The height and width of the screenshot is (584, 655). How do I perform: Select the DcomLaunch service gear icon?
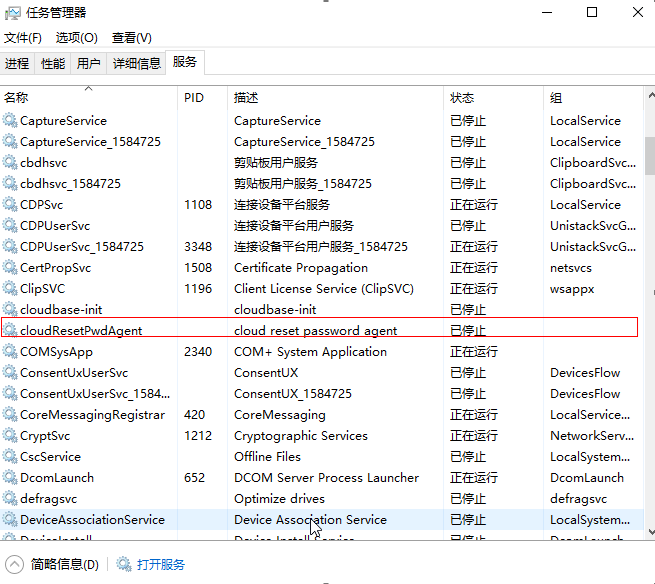click(10, 478)
